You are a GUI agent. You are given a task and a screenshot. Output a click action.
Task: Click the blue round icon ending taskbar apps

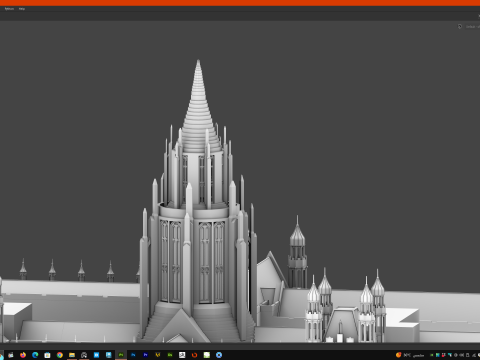pyautogui.click(x=219, y=355)
